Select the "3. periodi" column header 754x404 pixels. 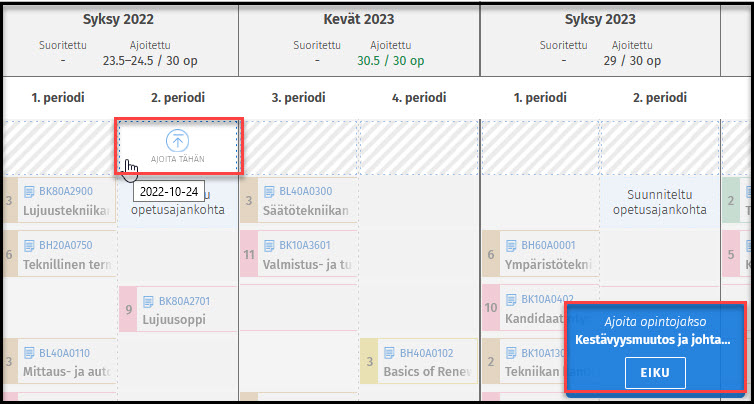pyautogui.click(x=299, y=98)
